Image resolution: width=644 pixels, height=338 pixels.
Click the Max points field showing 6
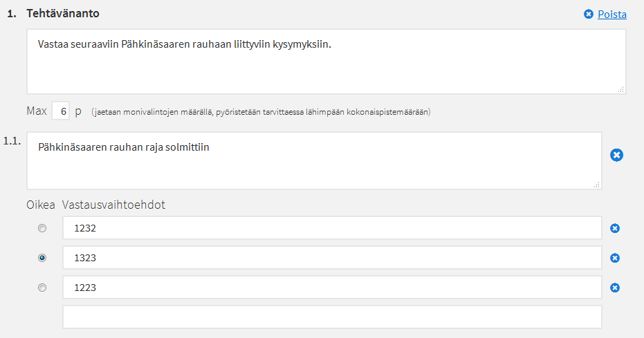point(61,111)
